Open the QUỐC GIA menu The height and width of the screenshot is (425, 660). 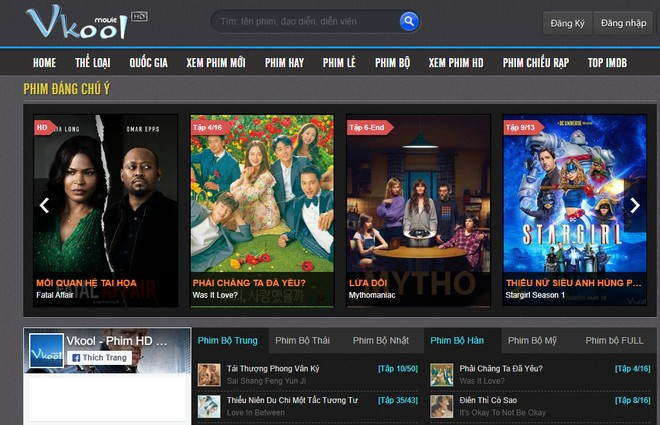(x=148, y=63)
